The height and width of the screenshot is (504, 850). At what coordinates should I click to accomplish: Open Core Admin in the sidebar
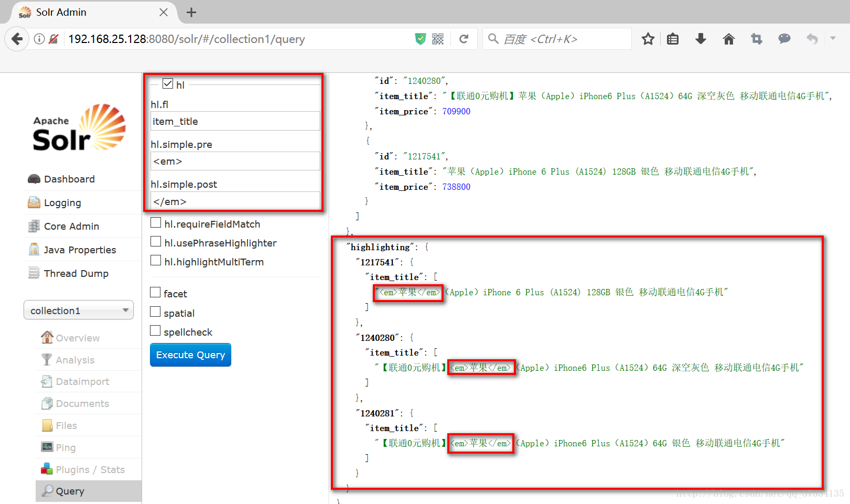point(71,226)
